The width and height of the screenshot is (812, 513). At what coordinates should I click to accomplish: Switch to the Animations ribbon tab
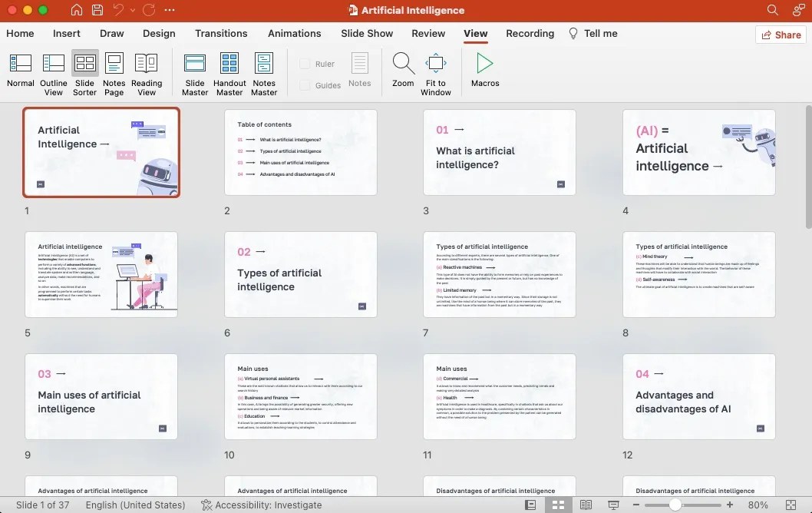pos(294,34)
